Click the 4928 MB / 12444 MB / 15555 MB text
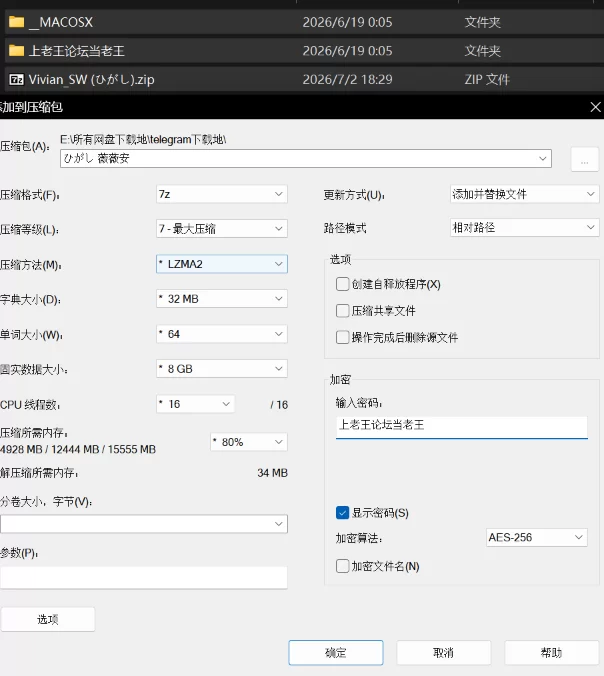The image size is (604, 676). click(x=78, y=449)
